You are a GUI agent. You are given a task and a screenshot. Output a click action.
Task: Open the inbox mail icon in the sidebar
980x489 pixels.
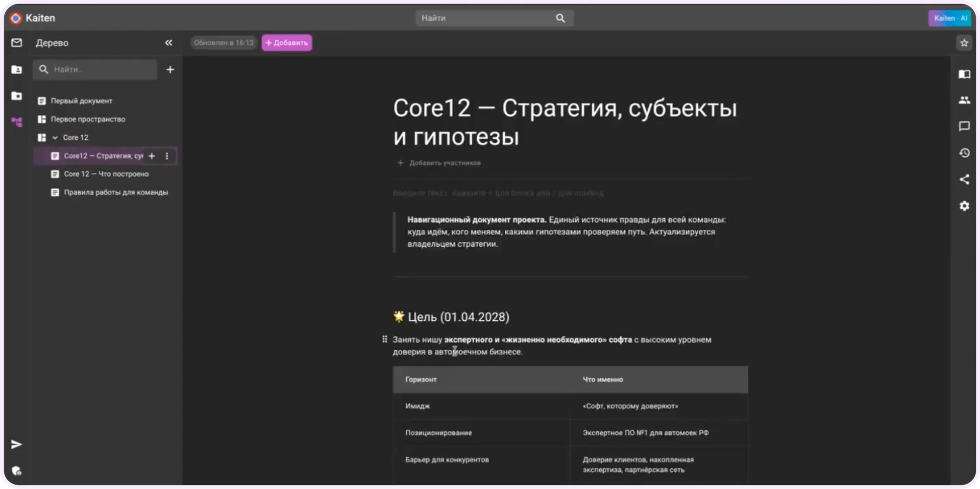pos(17,43)
